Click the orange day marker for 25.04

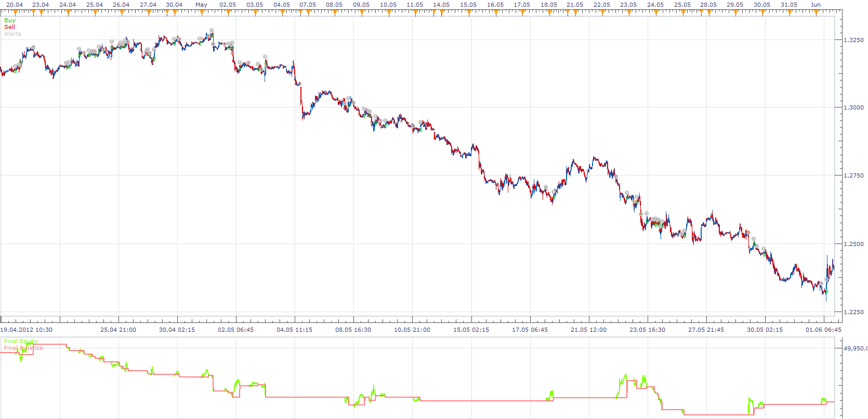[x=95, y=12]
